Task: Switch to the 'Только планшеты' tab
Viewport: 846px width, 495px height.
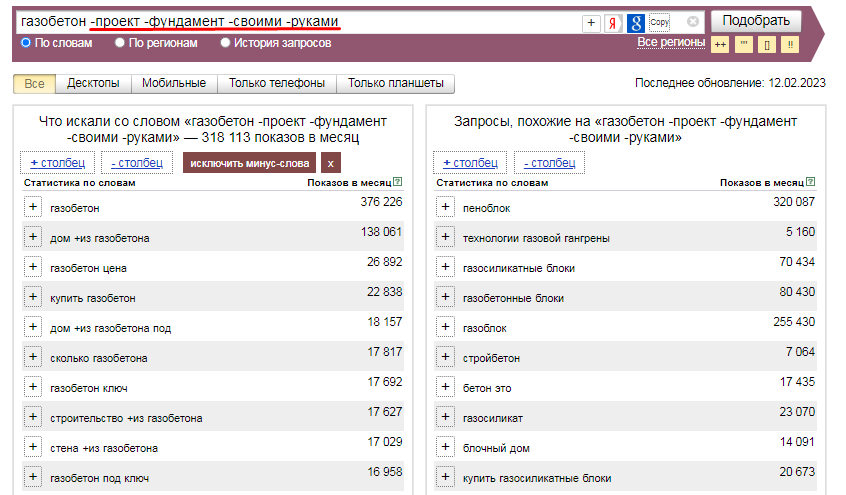Action: click(x=396, y=84)
